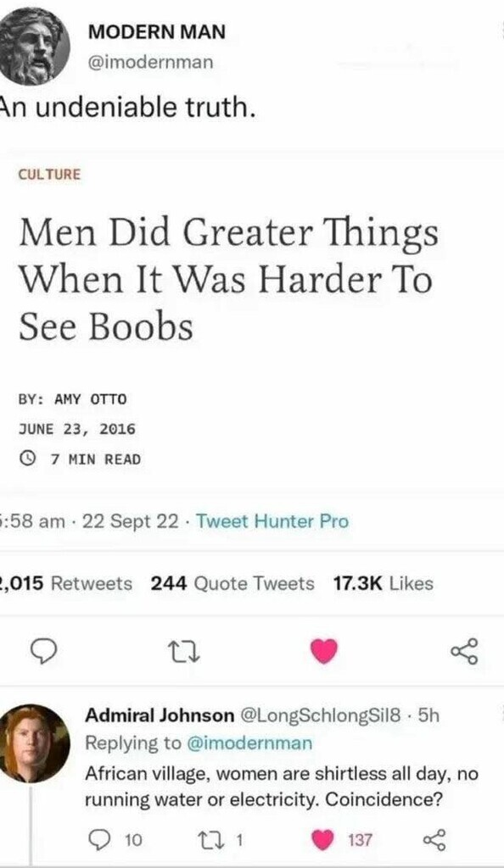
Task: Open the Tweet Hunter Pro source link
Action: click(x=272, y=521)
